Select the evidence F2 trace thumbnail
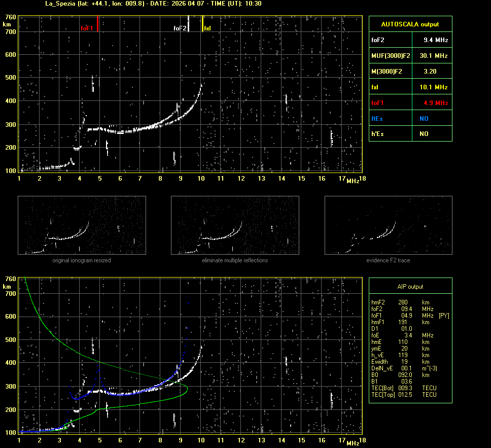 (x=388, y=225)
